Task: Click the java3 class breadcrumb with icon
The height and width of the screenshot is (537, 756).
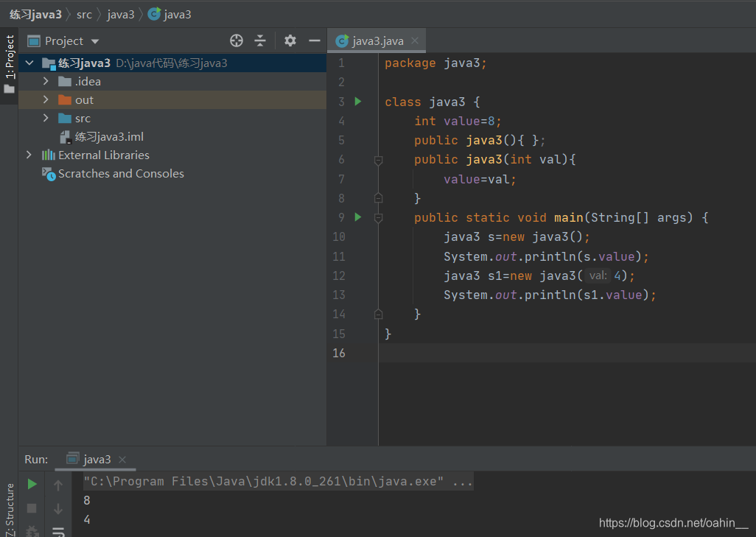Action: (x=169, y=15)
